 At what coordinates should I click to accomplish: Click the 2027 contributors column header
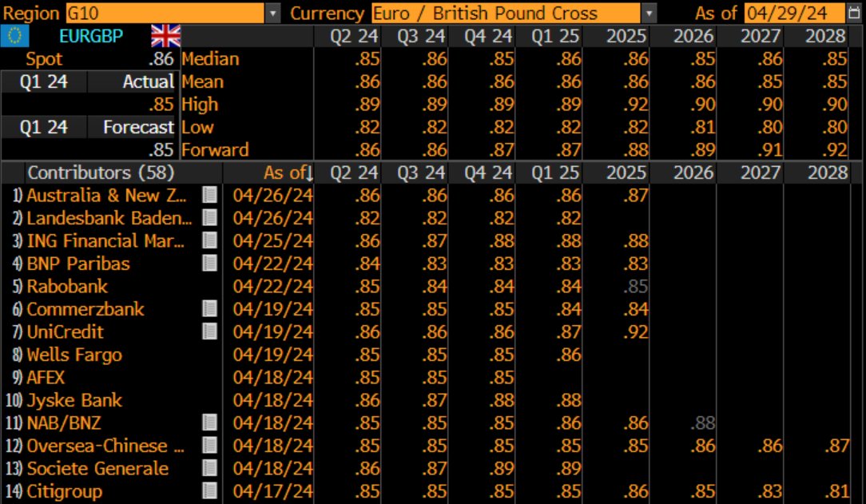[761, 173]
